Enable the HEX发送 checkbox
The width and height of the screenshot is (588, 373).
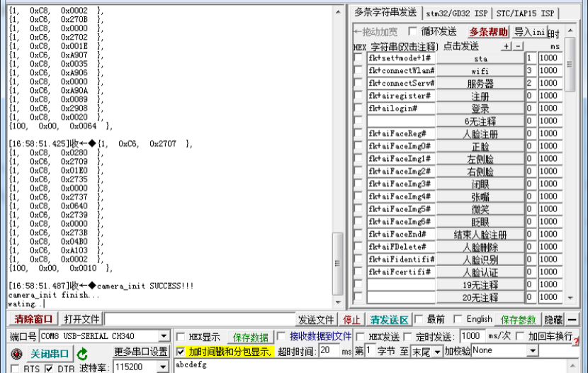point(360,337)
